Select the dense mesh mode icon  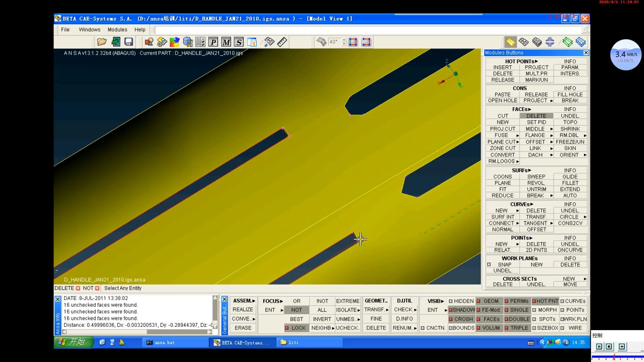[537, 42]
